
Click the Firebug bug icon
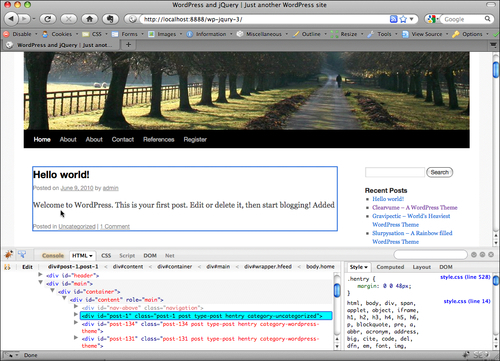8,255
